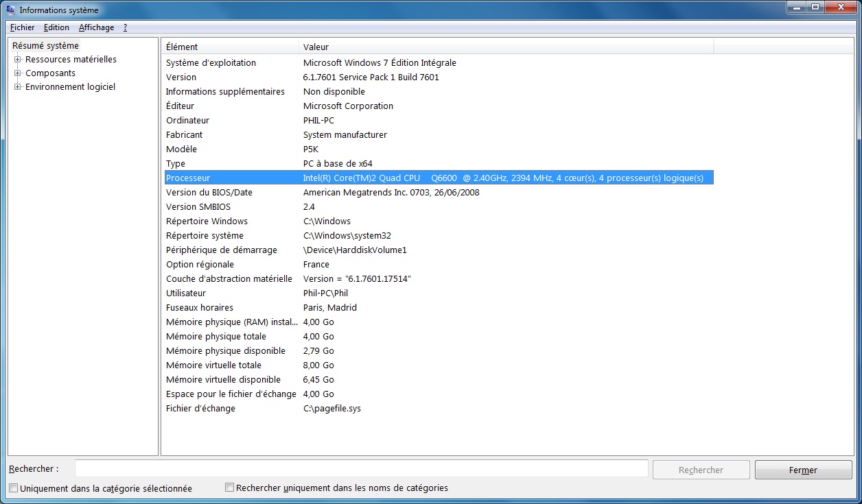Select the Utilisateur row
Viewport: 862px width, 504px height.
438,293
